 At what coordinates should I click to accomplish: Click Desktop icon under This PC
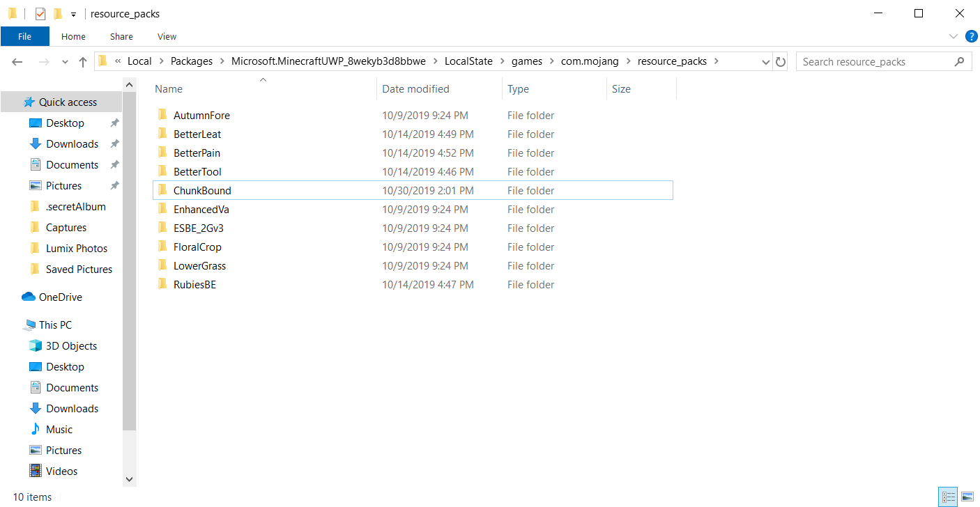(36, 366)
